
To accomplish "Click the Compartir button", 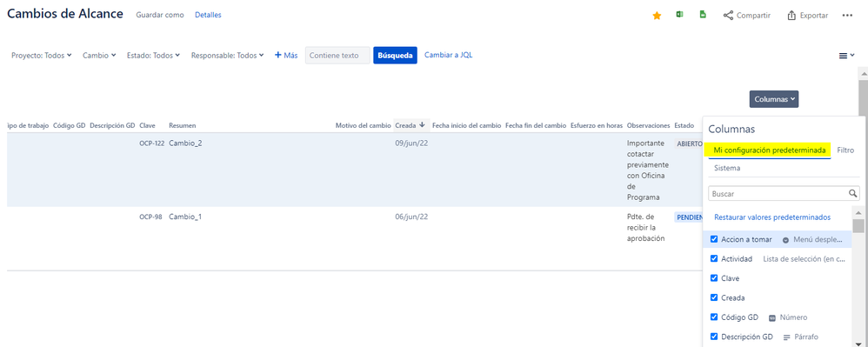I will [747, 16].
